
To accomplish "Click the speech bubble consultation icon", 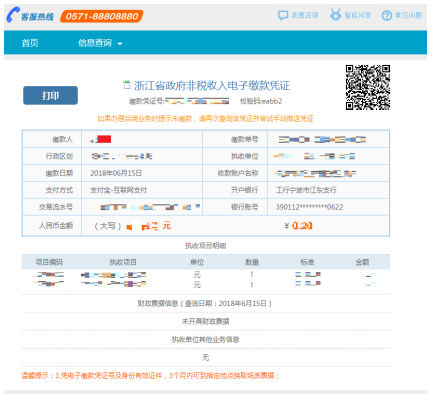I will (x=283, y=15).
